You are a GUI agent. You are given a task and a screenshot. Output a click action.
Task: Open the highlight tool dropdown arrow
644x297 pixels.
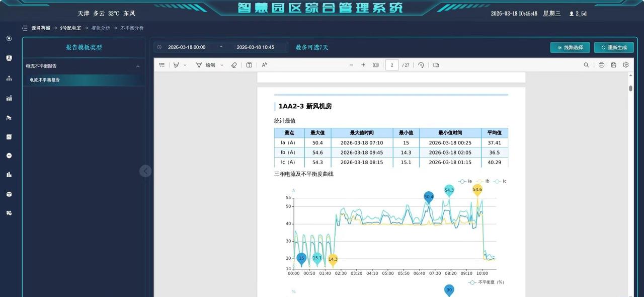pyautogui.click(x=185, y=65)
